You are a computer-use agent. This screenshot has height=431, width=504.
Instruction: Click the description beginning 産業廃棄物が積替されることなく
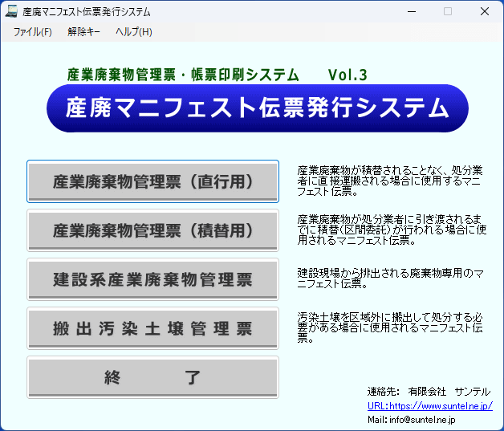point(390,181)
